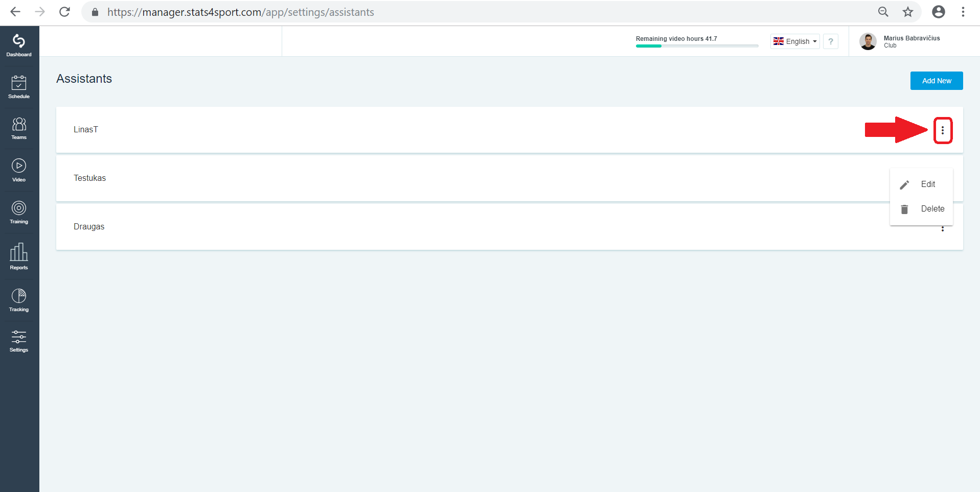The width and height of the screenshot is (980, 492).
Task: Go to Teams in the sidebar
Action: [x=19, y=129]
